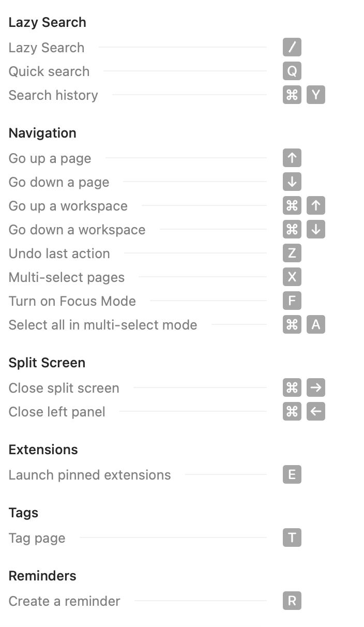364x627 pixels.
Task: Click the T key icon for Tag page
Action: 292,538
